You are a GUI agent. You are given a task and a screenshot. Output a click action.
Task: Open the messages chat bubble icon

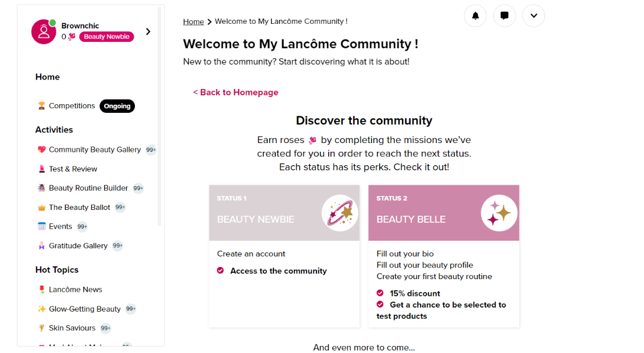pyautogui.click(x=504, y=16)
